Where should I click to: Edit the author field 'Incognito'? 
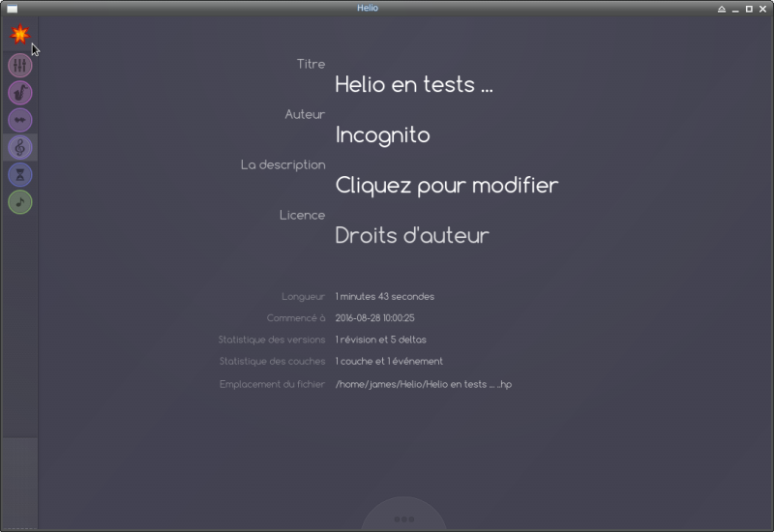[382, 135]
